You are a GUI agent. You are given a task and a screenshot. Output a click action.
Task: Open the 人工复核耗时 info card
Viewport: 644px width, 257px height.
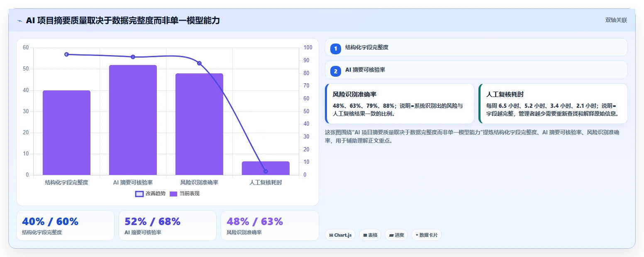tap(553, 104)
